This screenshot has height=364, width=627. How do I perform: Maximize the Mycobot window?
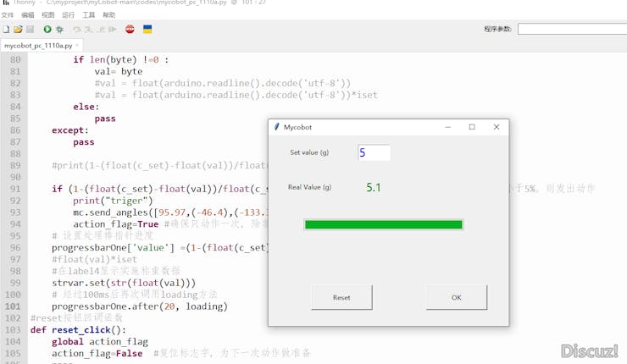pyautogui.click(x=472, y=127)
